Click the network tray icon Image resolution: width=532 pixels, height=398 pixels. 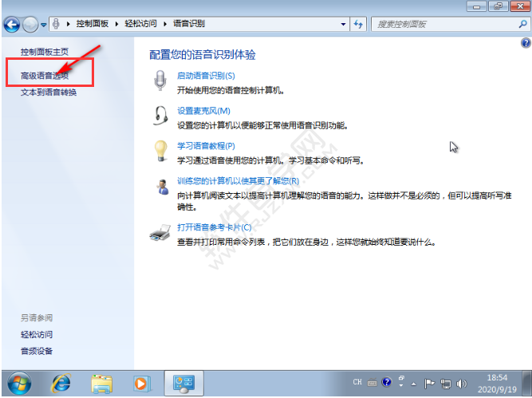[446, 384]
